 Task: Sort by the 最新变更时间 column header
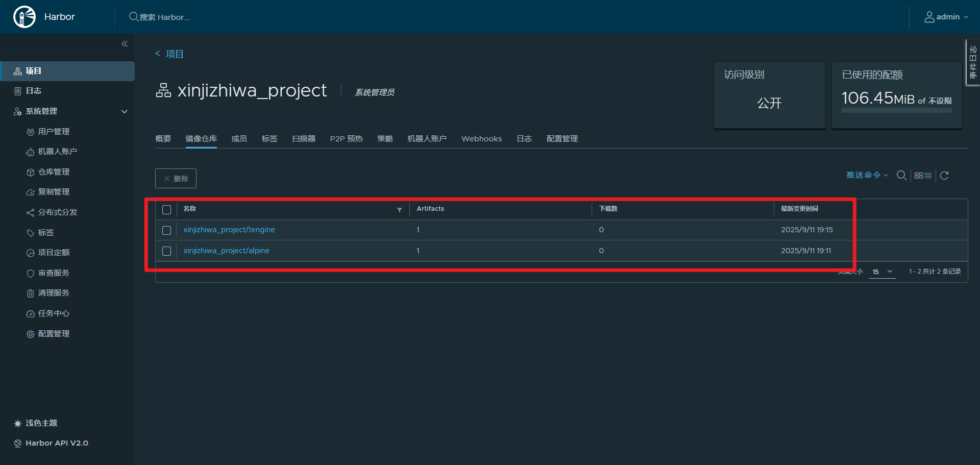[799, 209]
